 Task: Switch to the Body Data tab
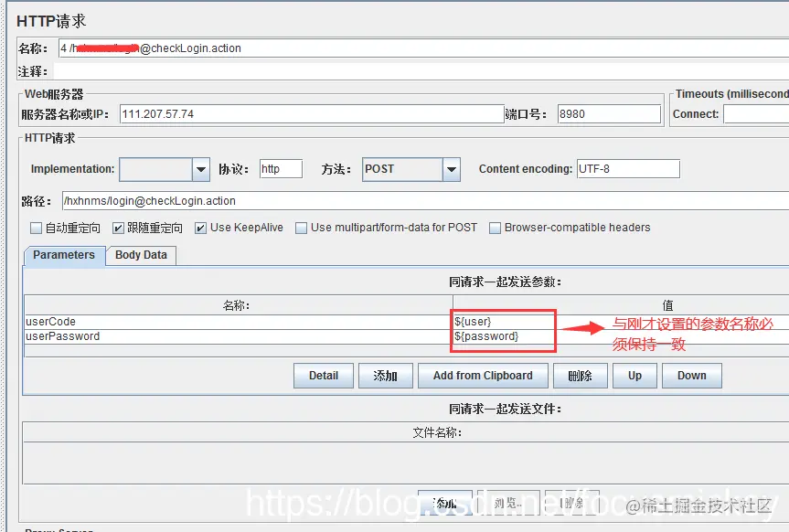pos(141,255)
